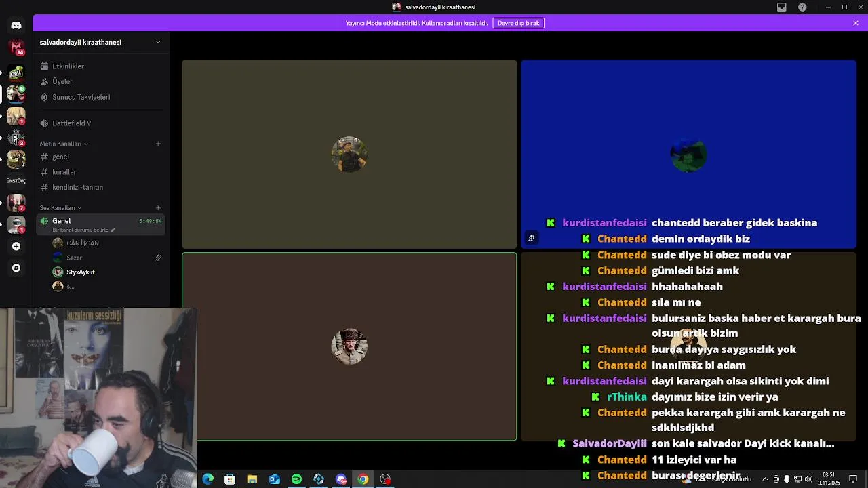Click chat message 'gümledi bizi amk'

[x=695, y=270]
